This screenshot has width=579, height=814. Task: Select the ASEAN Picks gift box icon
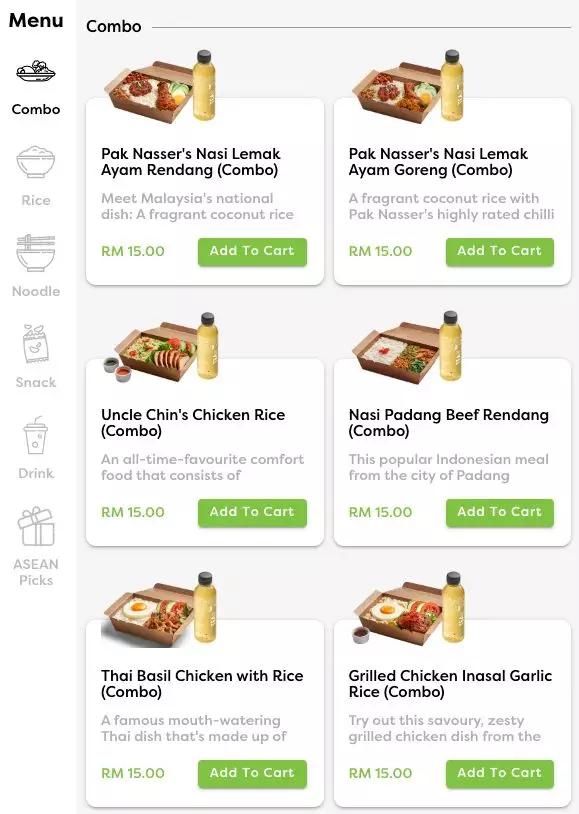[36, 526]
